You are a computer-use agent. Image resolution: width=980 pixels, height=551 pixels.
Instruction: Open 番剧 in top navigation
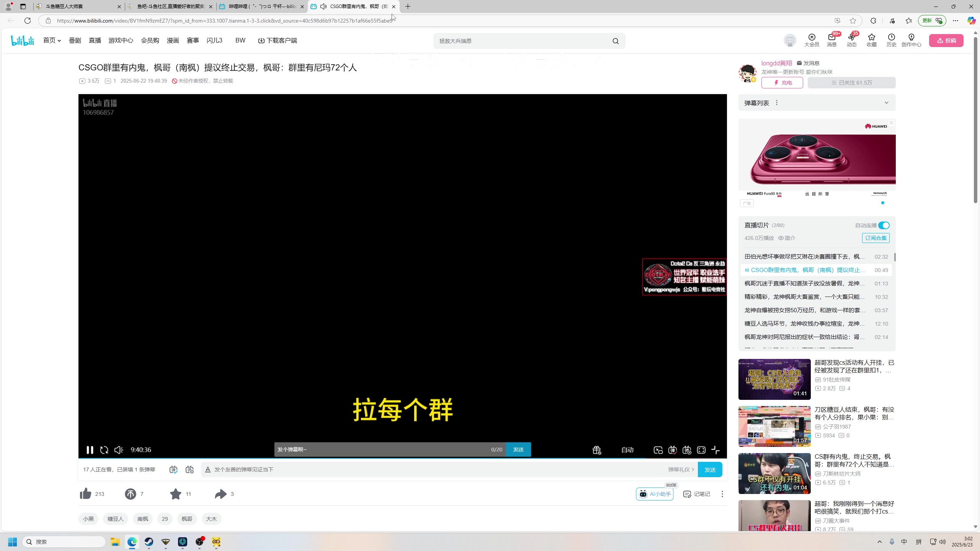click(75, 40)
